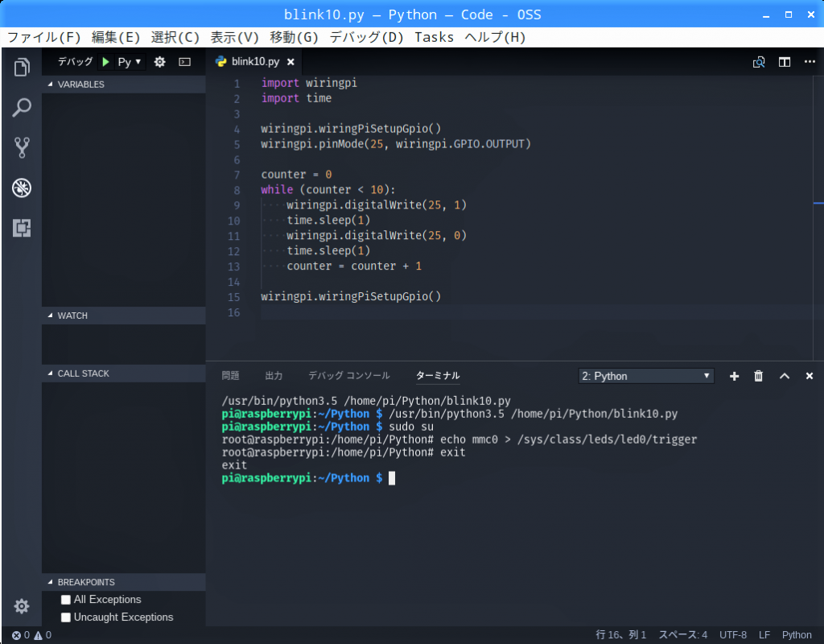Screen dimensions: 824x644
Task: Change encoding via UTF-8 status item
Action: [732, 635]
